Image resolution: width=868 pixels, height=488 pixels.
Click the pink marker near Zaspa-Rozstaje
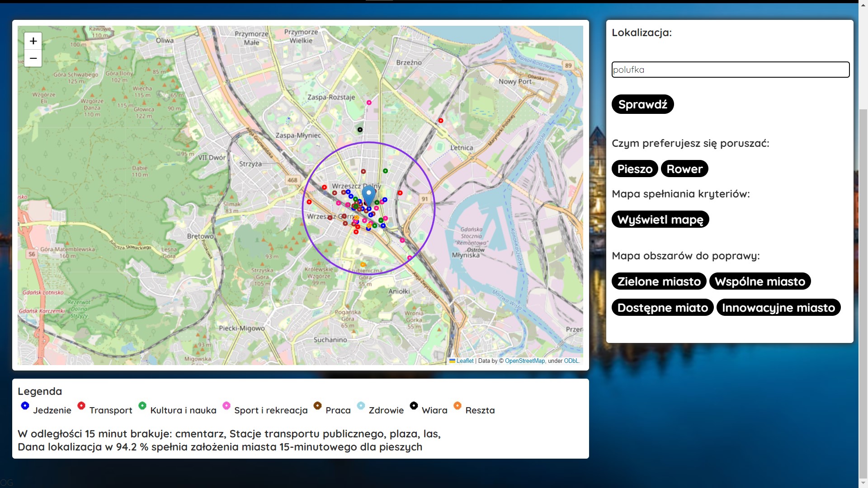[369, 103]
